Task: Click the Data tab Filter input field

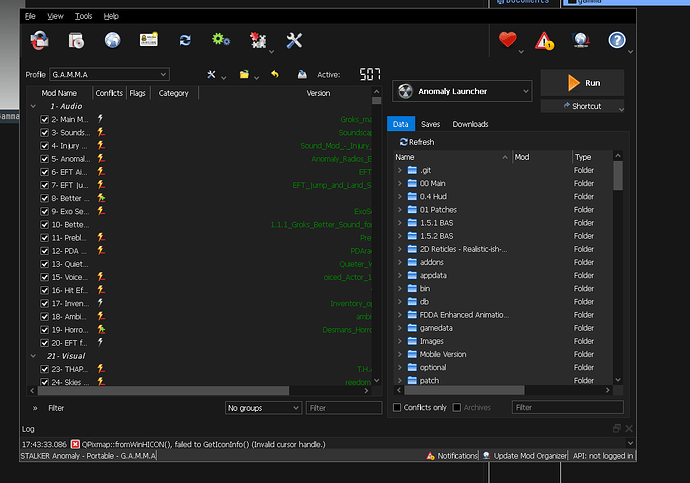Action: [567, 407]
